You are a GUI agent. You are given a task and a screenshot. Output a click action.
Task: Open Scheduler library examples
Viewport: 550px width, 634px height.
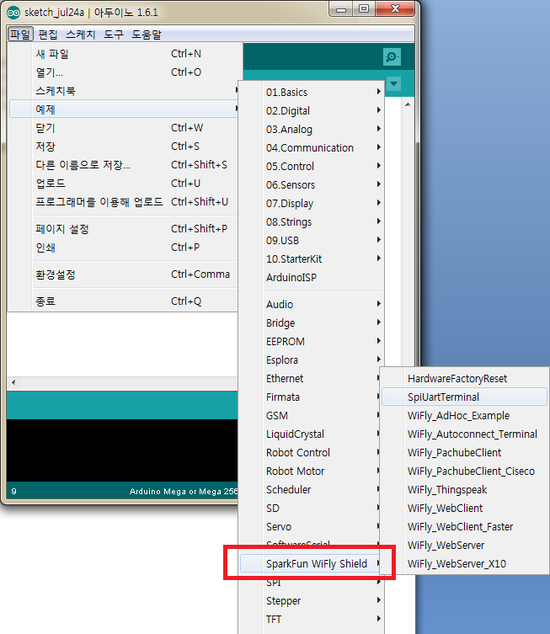click(x=311, y=490)
